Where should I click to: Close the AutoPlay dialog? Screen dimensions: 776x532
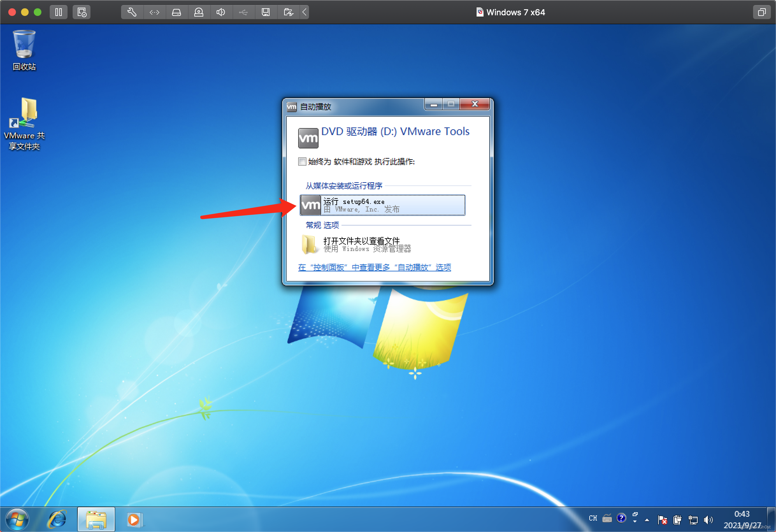[x=474, y=104]
